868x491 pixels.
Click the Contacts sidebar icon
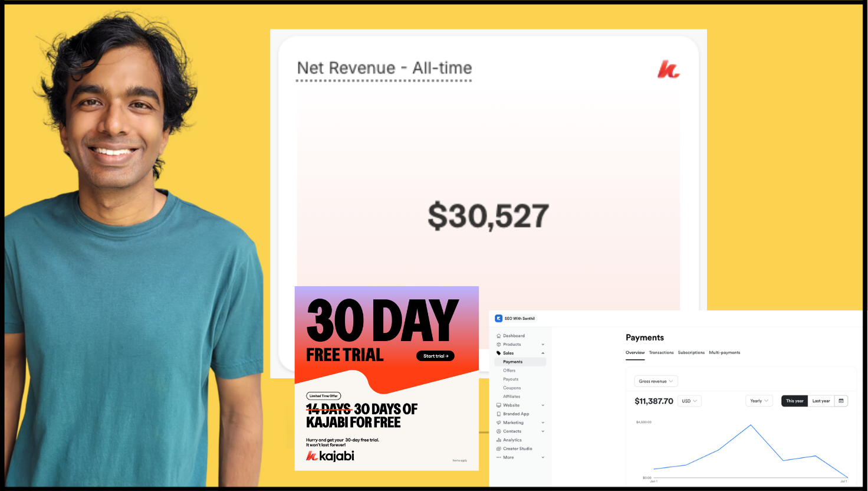pyautogui.click(x=499, y=431)
